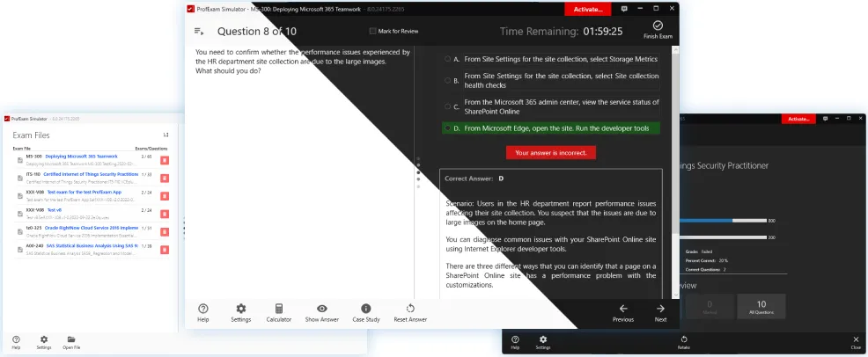Screen dimensions: 868x357
Task: Click the Finish Exam checkmark icon
Action: pyautogui.click(x=658, y=25)
